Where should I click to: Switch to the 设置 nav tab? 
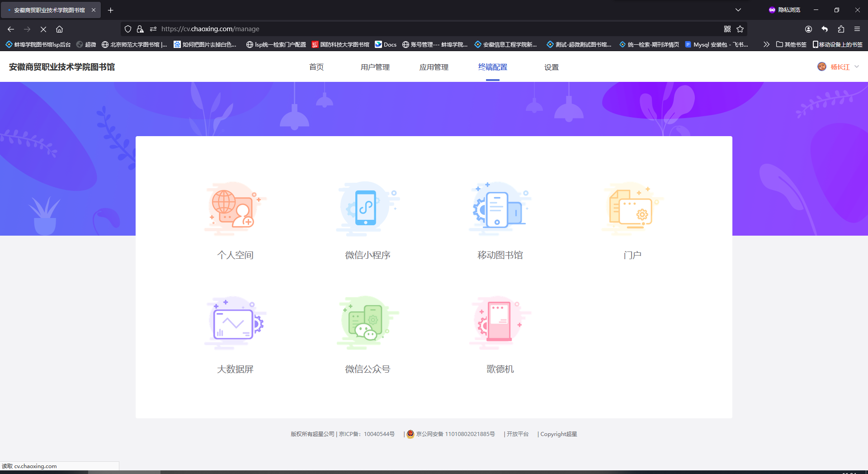coord(552,67)
